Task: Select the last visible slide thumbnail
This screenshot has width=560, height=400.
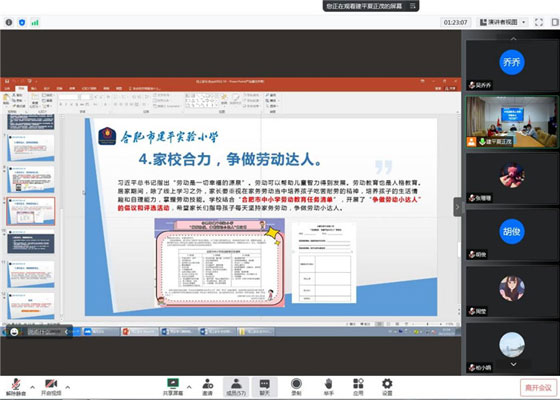Action: click(31, 306)
